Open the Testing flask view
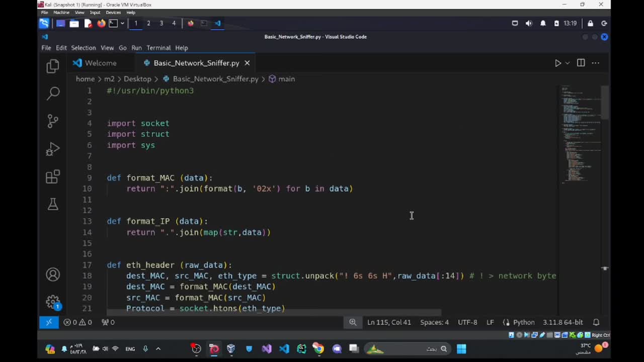Image resolution: width=644 pixels, height=362 pixels. tap(53, 204)
